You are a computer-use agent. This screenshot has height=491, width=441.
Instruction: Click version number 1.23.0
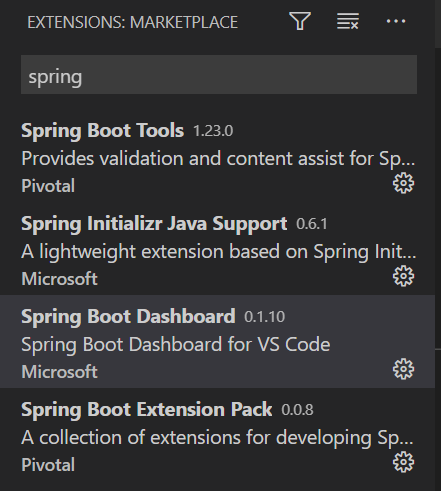[213, 131]
